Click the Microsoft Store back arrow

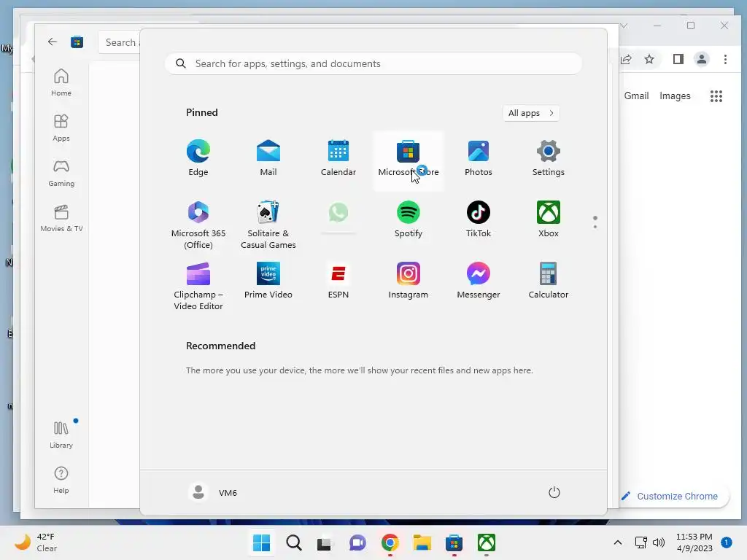pyautogui.click(x=53, y=42)
